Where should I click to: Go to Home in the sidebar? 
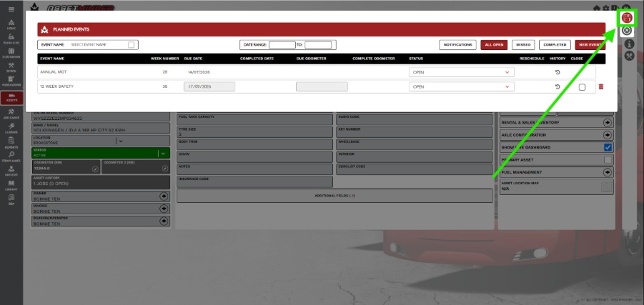pos(11,24)
